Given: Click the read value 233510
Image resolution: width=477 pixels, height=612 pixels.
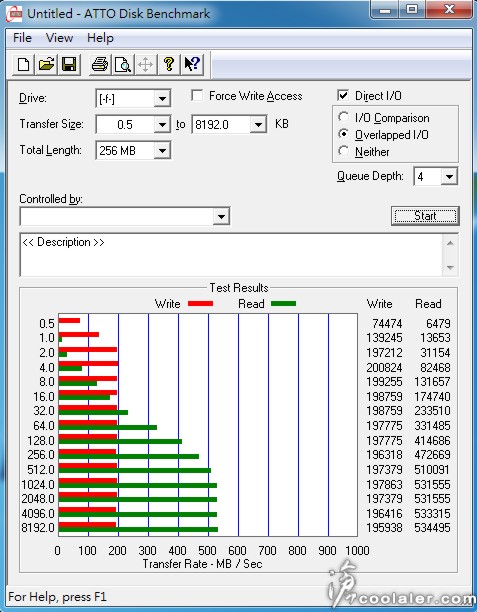Looking at the screenshot, I should pos(432,411).
